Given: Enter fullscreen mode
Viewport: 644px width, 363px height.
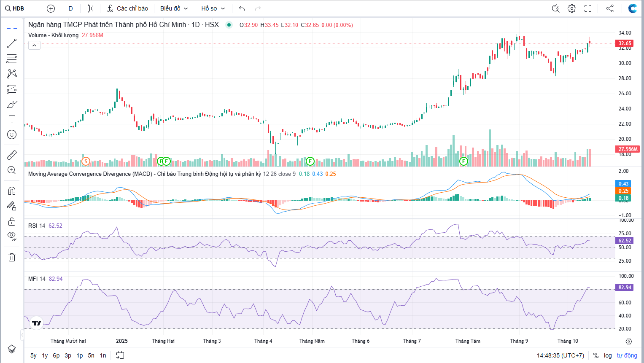Looking at the screenshot, I should click(588, 8).
